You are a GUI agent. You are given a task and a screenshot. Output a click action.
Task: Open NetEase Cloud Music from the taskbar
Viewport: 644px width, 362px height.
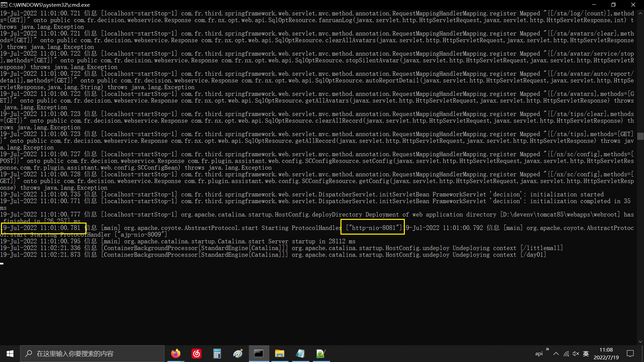(197, 354)
